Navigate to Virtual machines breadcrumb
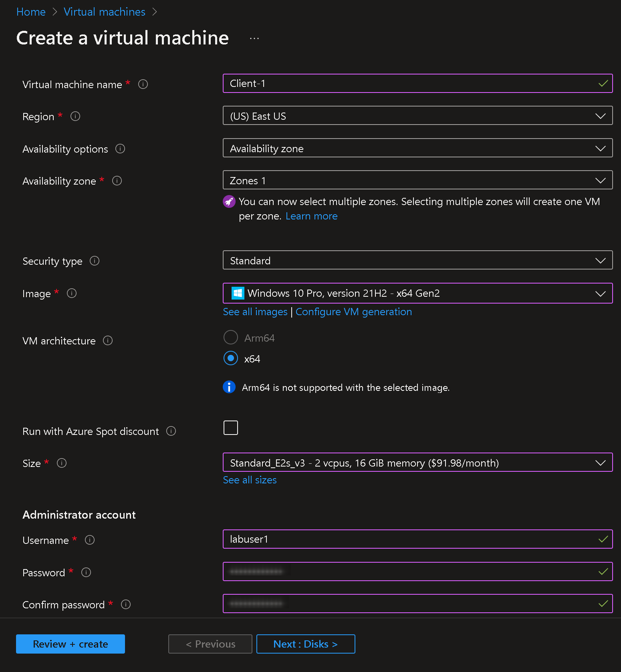This screenshot has height=672, width=621. 105,12
